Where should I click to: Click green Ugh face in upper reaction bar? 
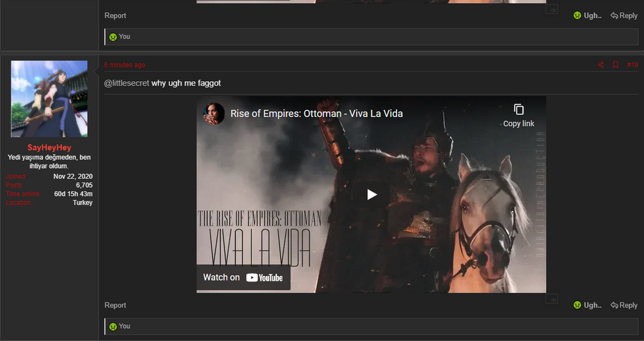113,37
